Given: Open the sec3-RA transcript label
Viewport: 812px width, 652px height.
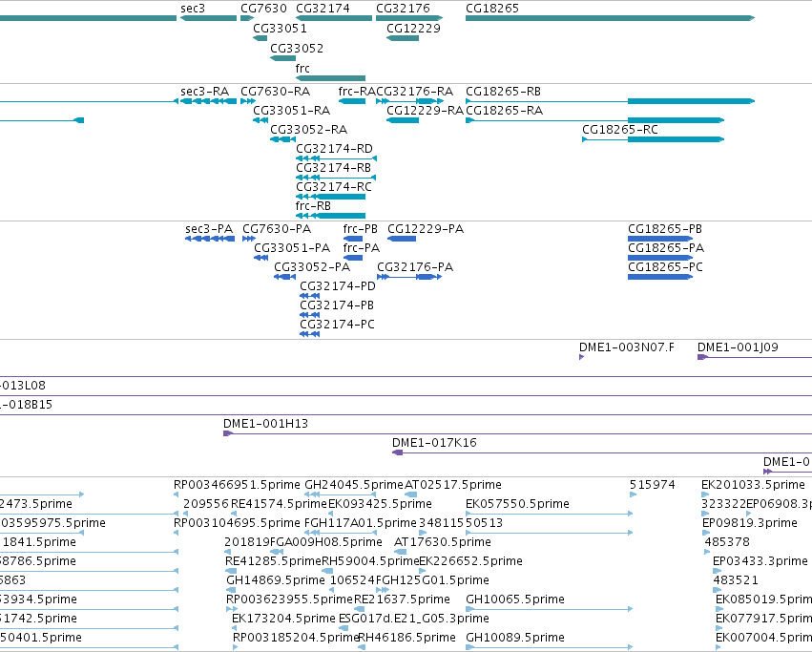Looking at the screenshot, I should (204, 92).
